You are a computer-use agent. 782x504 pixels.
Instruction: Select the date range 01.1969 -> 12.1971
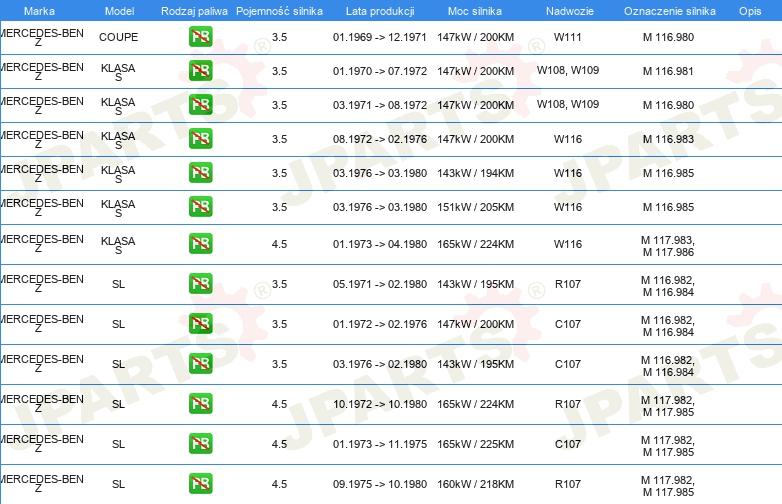(380, 37)
